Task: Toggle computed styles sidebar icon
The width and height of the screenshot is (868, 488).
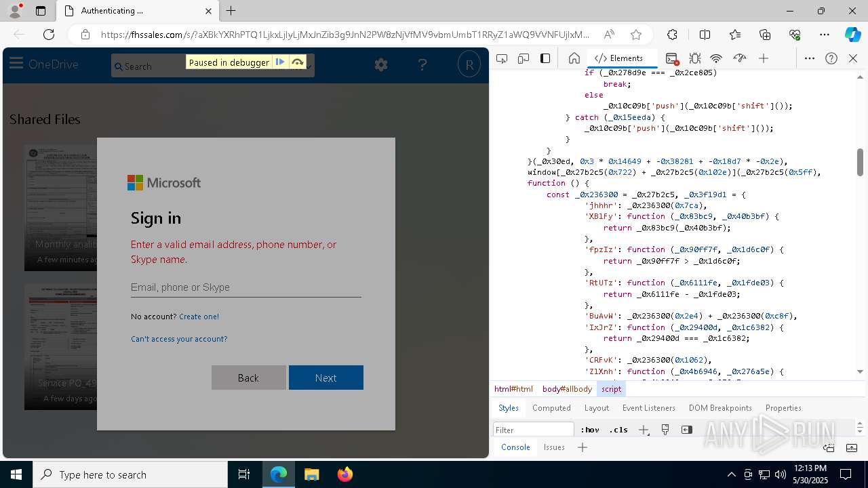Action: tap(687, 430)
